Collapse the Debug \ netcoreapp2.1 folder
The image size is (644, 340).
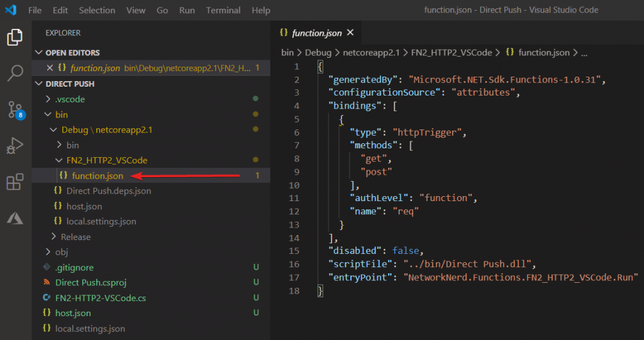[x=53, y=129]
